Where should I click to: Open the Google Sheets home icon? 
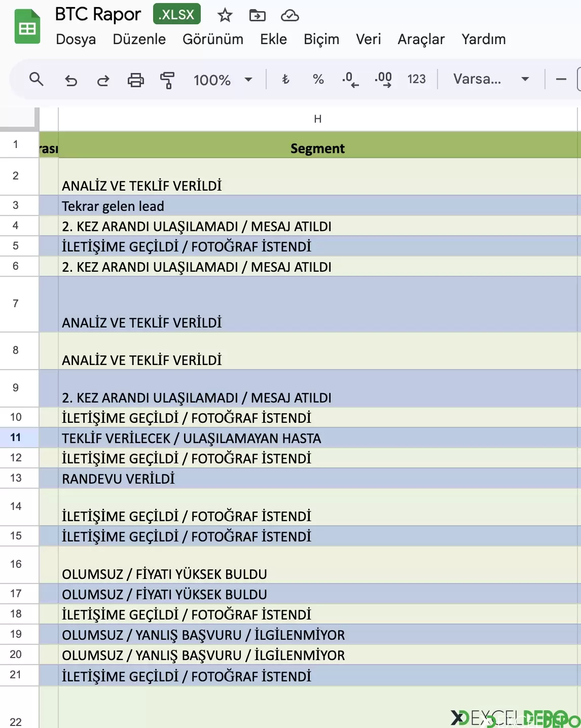(27, 27)
